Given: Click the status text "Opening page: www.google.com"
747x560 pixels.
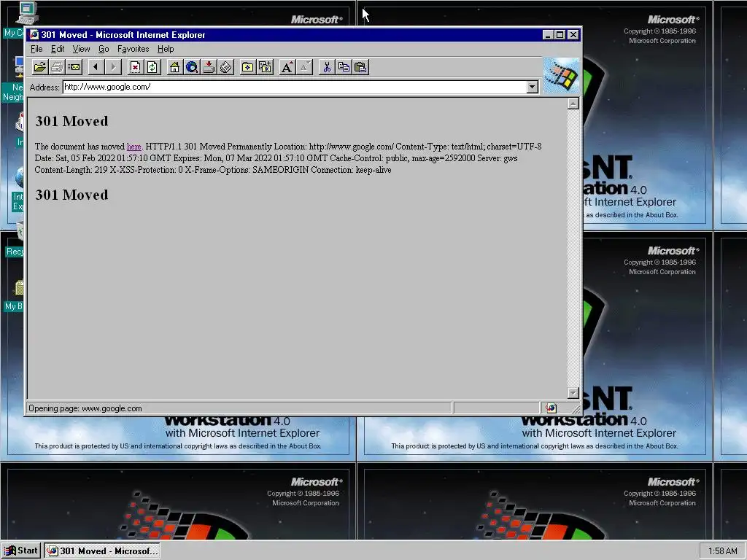Looking at the screenshot, I should (85, 408).
